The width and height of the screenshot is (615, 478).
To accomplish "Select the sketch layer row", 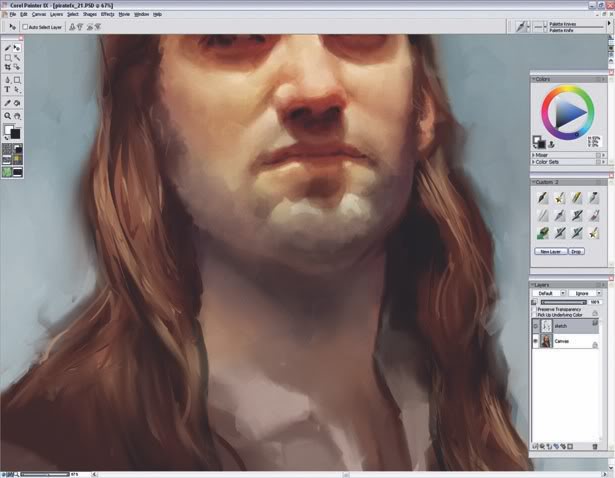I will pyautogui.click(x=566, y=326).
